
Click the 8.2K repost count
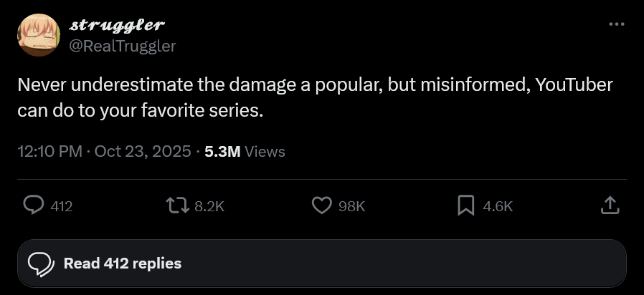pos(209,206)
